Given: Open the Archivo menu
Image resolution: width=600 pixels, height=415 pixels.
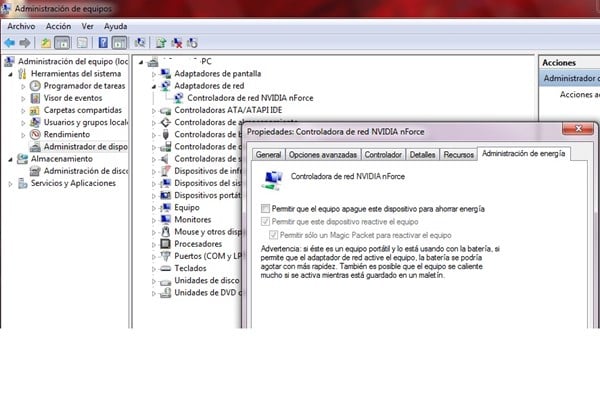Looking at the screenshot, I should [21, 26].
